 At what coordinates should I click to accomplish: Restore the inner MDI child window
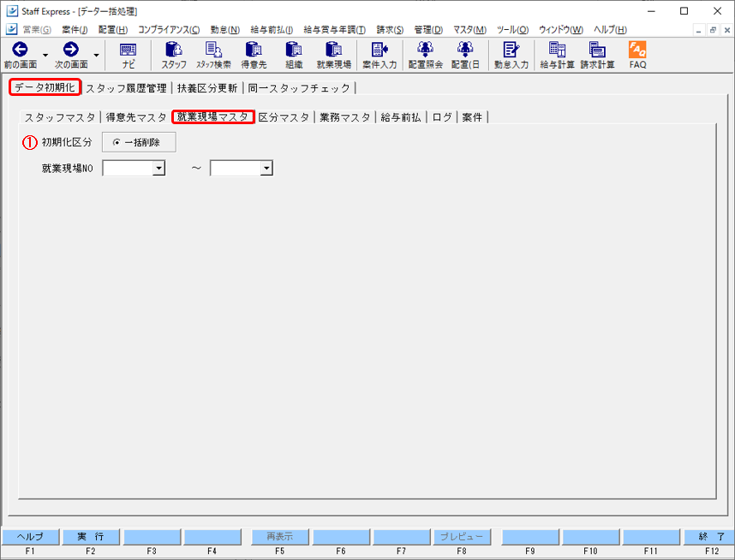(x=713, y=30)
